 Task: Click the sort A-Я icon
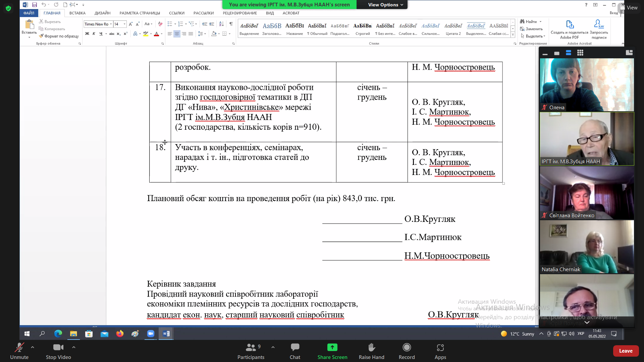pyautogui.click(x=221, y=24)
